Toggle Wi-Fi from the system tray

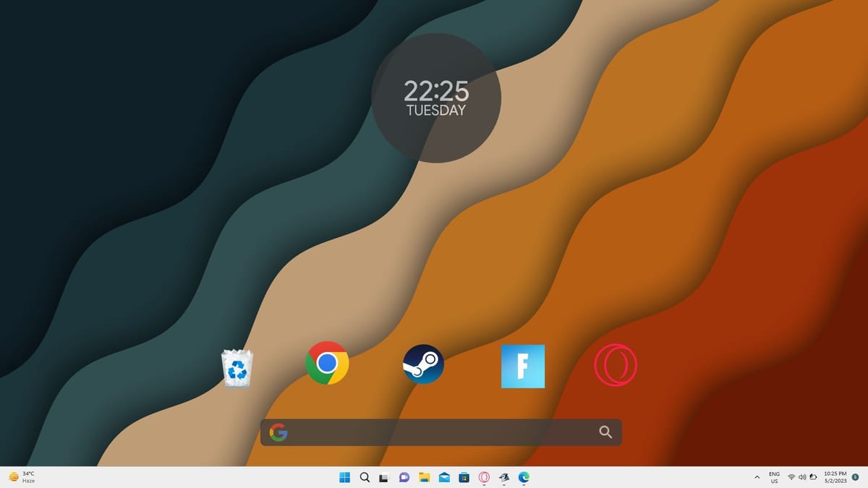pyautogui.click(x=791, y=477)
